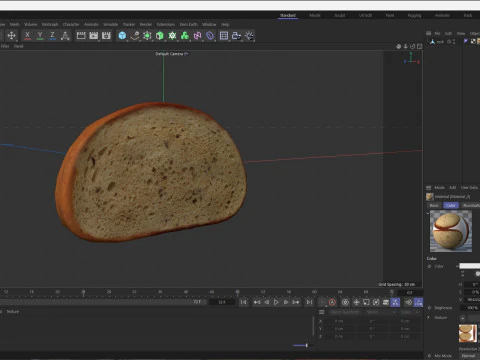
Task: Click the green Extrude generator icon
Action: tap(160, 36)
